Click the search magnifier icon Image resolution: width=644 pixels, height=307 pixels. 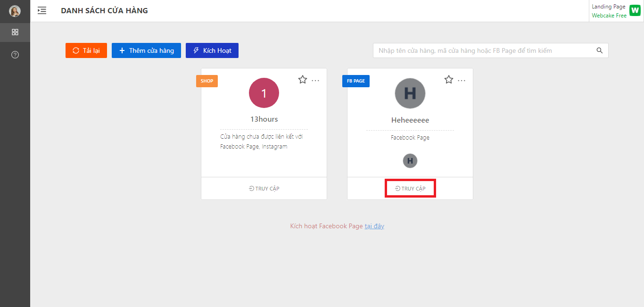coord(600,50)
